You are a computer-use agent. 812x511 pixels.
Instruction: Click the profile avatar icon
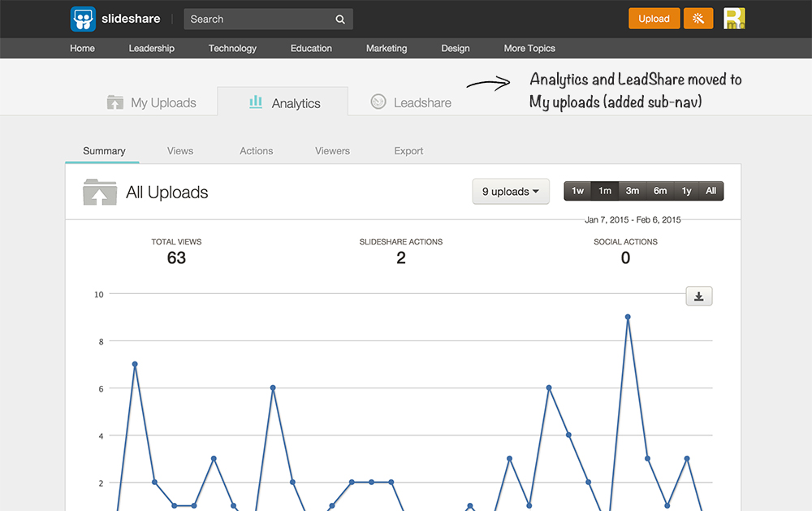734,17
